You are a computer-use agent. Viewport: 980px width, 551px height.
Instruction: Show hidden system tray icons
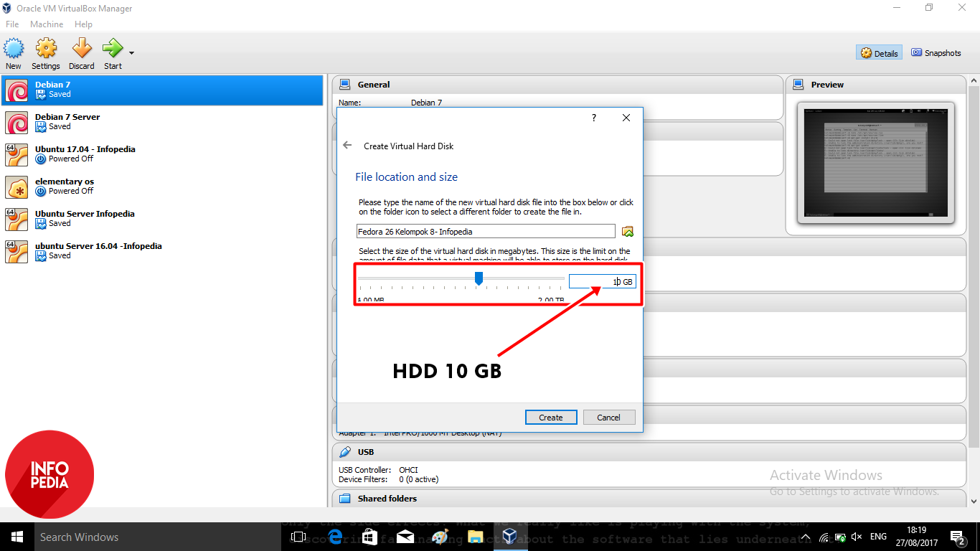coord(806,537)
